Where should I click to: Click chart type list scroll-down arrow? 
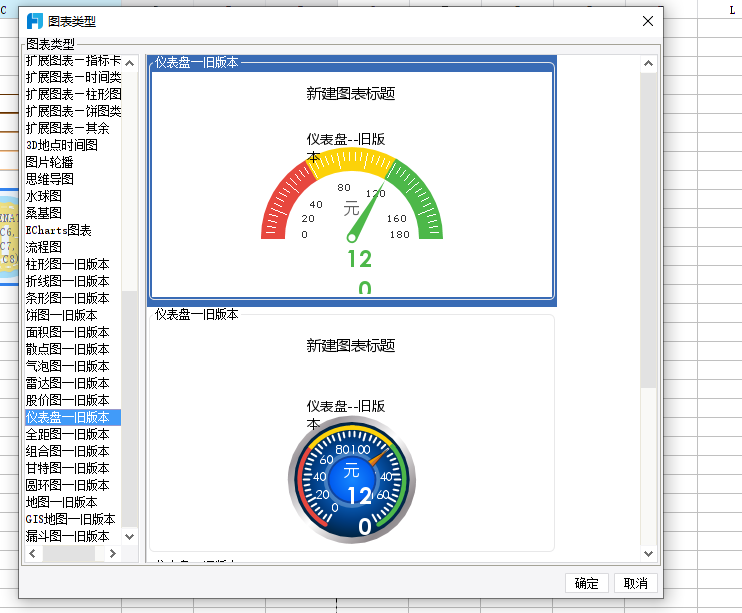[x=130, y=537]
